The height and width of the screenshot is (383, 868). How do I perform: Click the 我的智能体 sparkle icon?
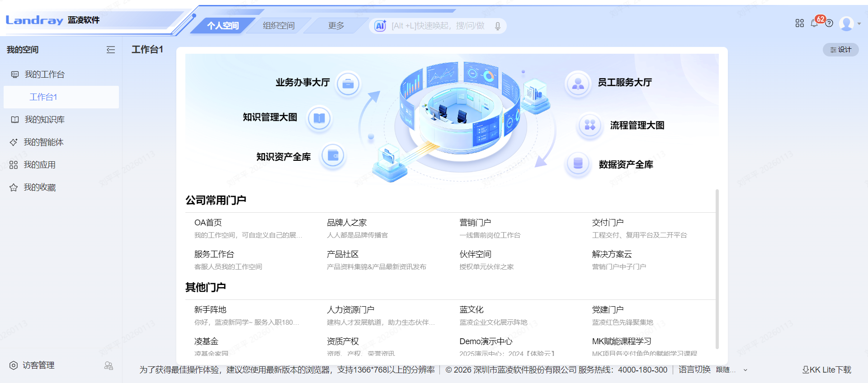(14, 142)
